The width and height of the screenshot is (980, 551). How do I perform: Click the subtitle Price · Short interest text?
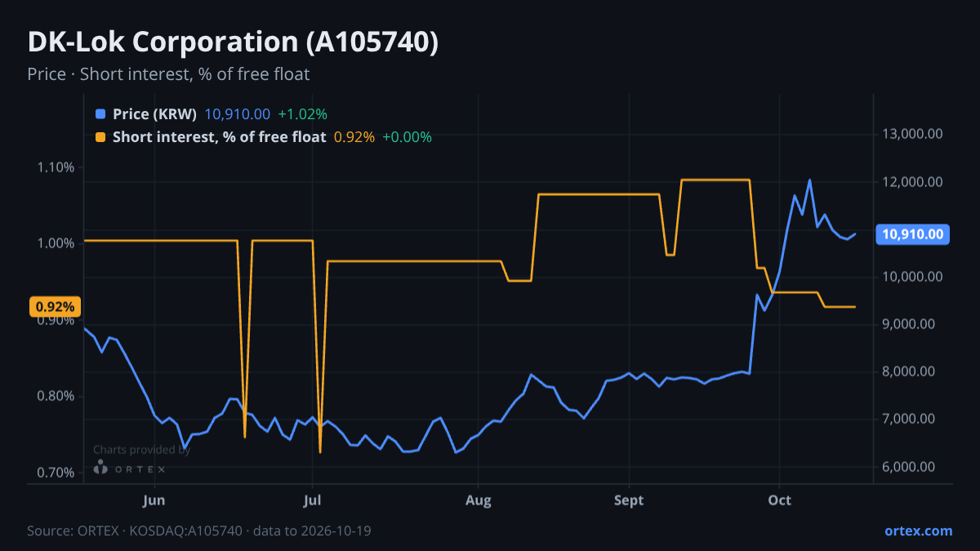click(x=168, y=74)
